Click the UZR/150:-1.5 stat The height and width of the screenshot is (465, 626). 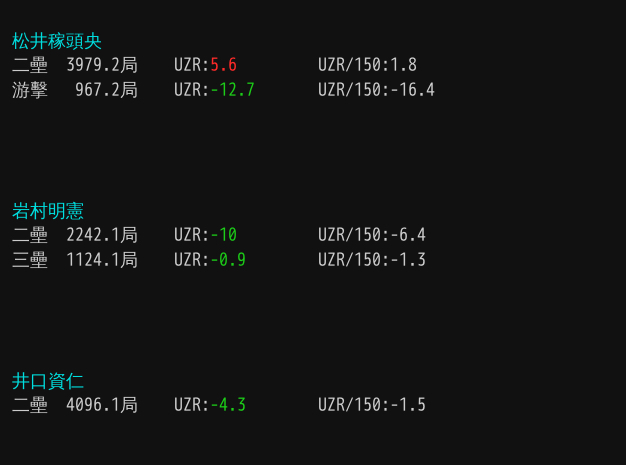pyautogui.click(x=372, y=405)
